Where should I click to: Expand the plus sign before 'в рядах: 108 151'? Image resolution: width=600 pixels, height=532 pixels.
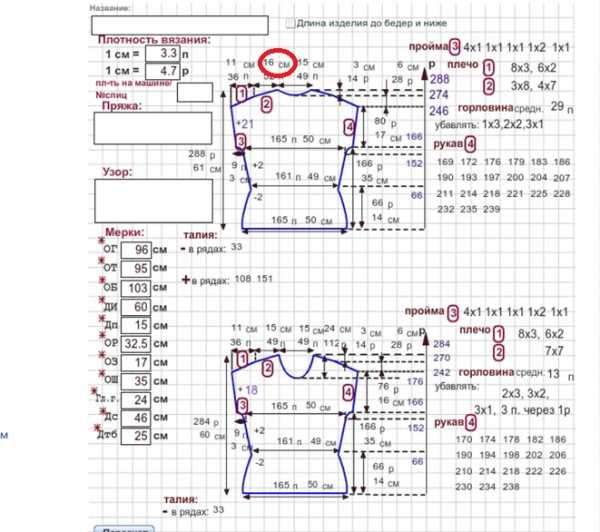tap(186, 281)
